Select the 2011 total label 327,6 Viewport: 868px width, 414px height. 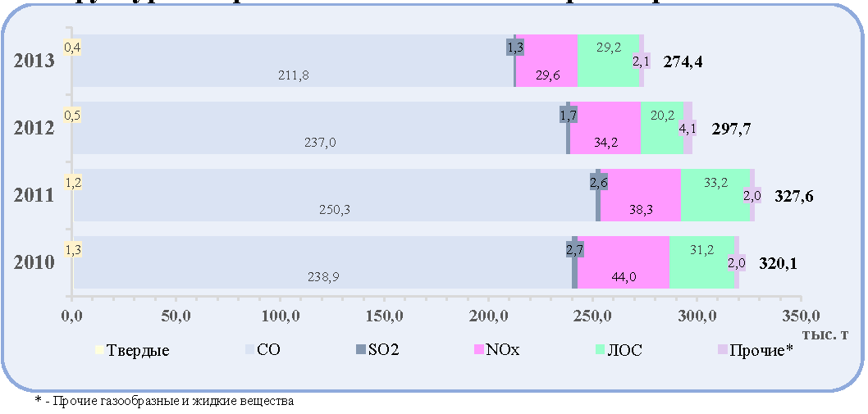point(793,196)
